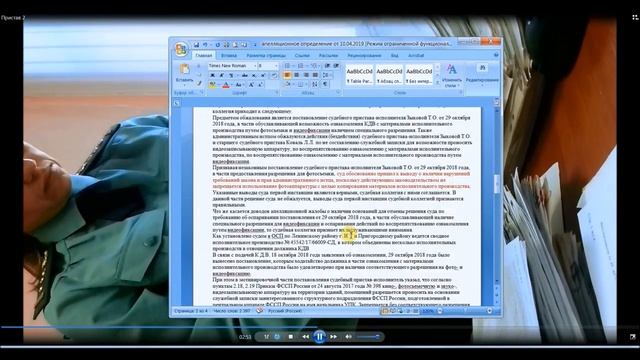
Task: Pause the video with the round blue button
Action: [x=319, y=337]
